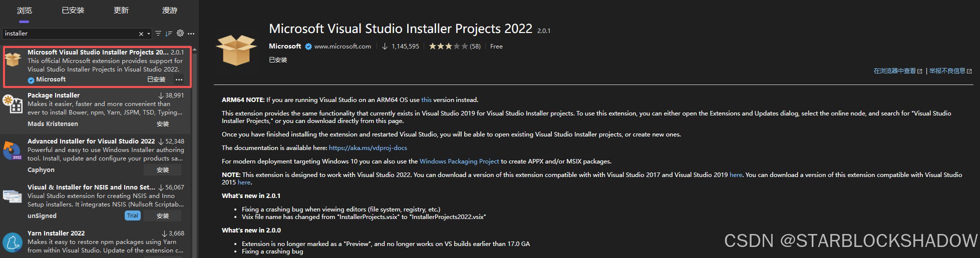
Task: Open ellipsis menu for Installer Projects extension
Action: point(179,79)
